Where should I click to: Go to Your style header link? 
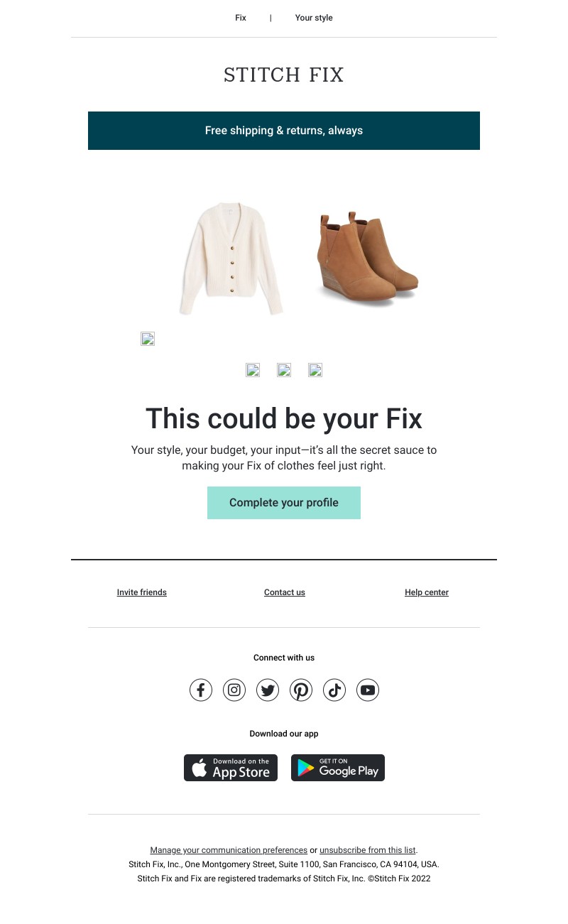[x=314, y=18]
